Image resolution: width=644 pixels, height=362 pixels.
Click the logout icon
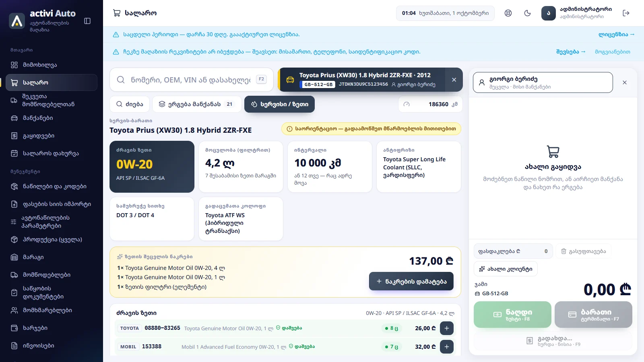pyautogui.click(x=626, y=13)
